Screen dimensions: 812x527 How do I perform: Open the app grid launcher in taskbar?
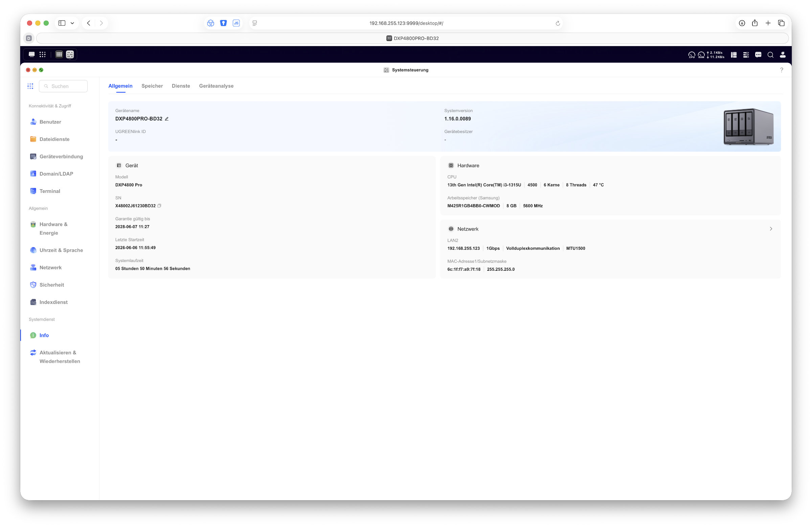[42, 54]
